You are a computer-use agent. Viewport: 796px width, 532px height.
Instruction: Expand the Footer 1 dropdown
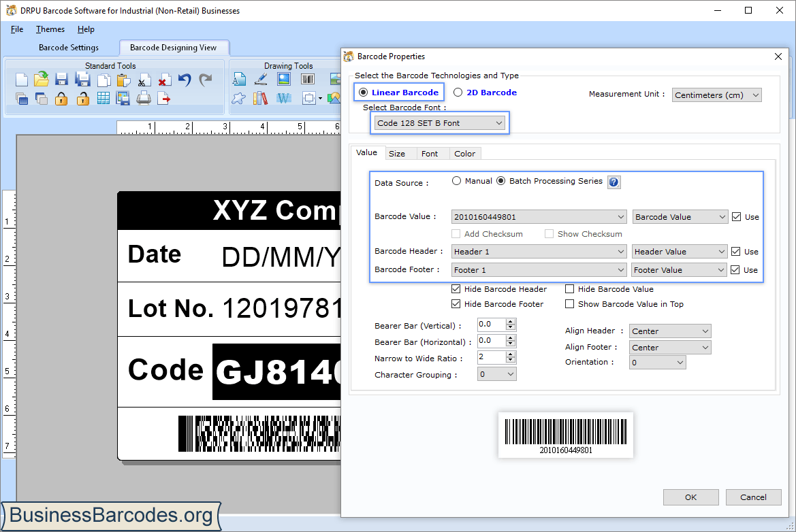click(539, 270)
